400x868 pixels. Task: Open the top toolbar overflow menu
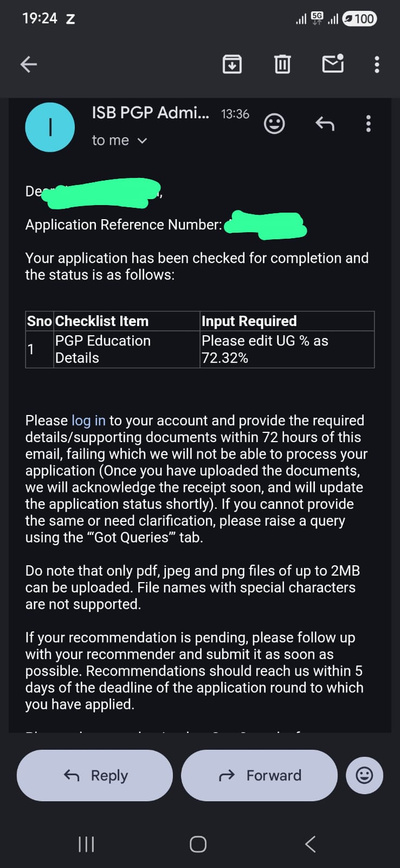point(377,65)
